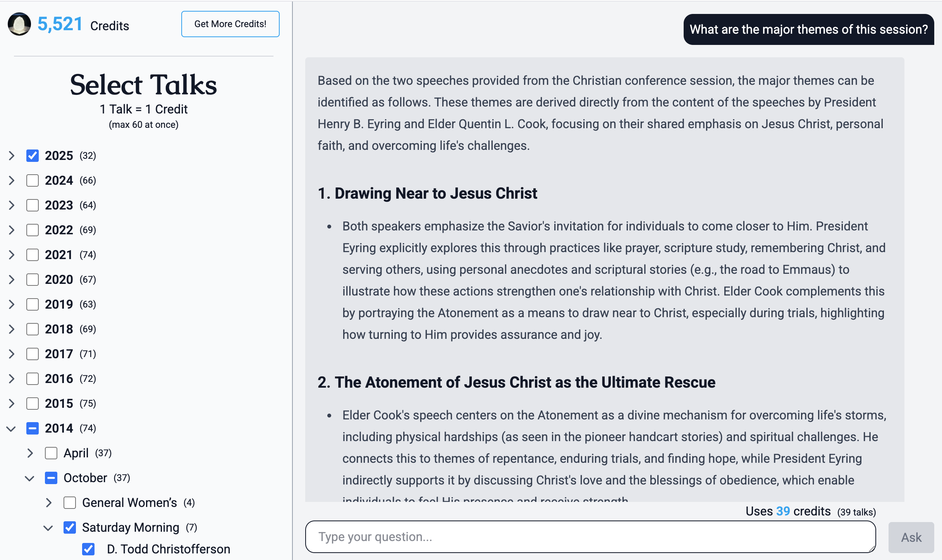Check the 2024 talks checkbox
Screen dimensions: 942x560
pos(33,180)
